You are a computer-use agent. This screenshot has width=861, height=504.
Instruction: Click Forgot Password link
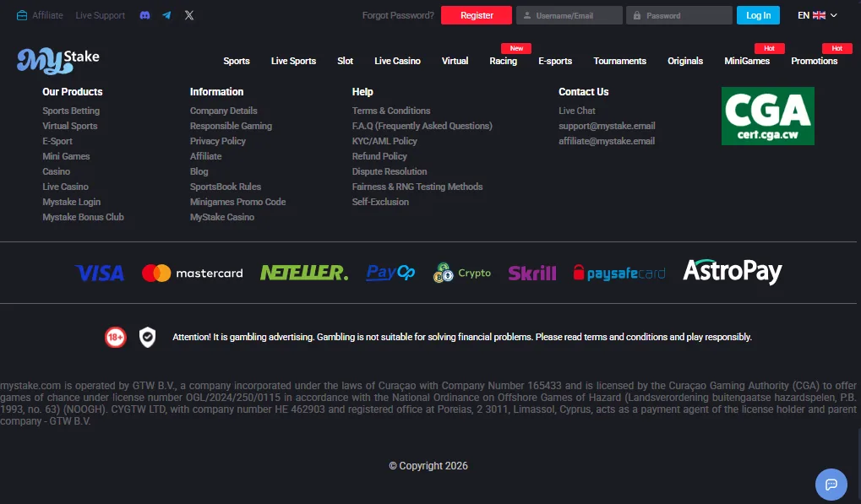[398, 15]
